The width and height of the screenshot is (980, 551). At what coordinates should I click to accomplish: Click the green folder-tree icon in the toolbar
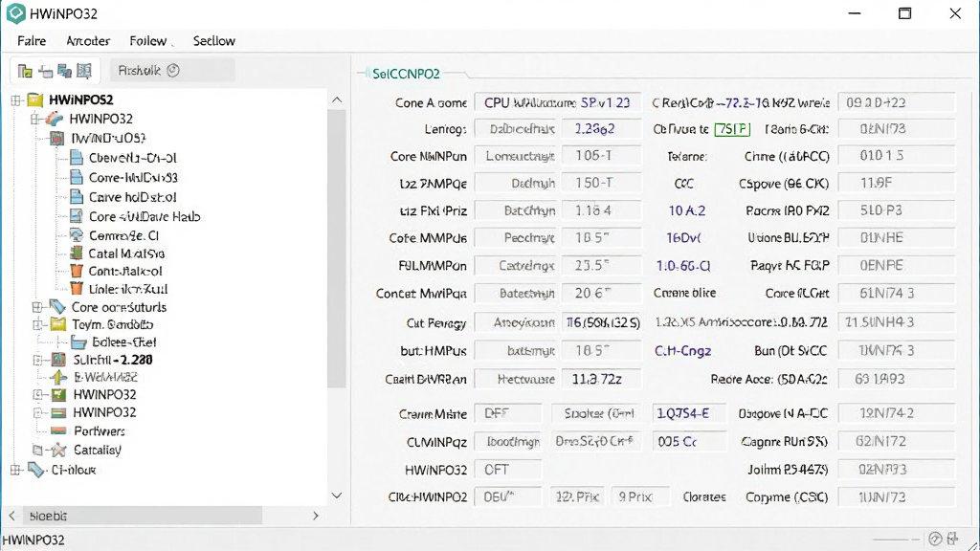tap(25, 71)
